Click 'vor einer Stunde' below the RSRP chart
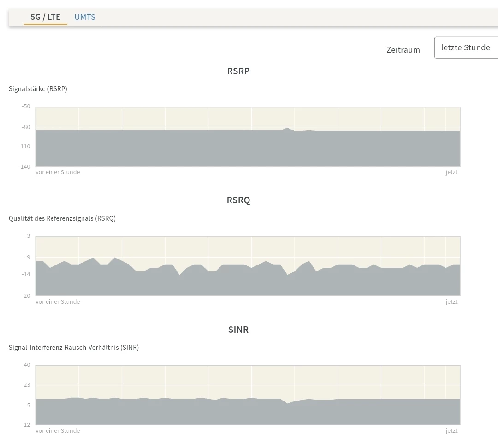This screenshot has height=448, width=498. pyautogui.click(x=58, y=172)
